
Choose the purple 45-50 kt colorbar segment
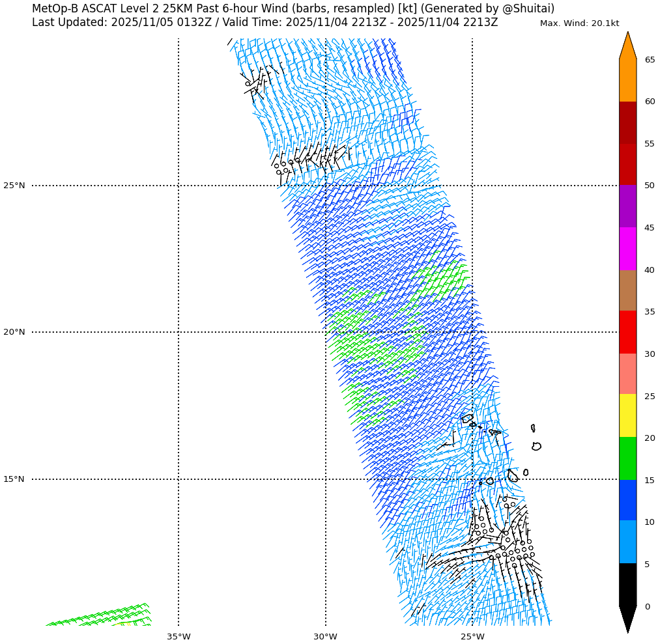(627, 206)
